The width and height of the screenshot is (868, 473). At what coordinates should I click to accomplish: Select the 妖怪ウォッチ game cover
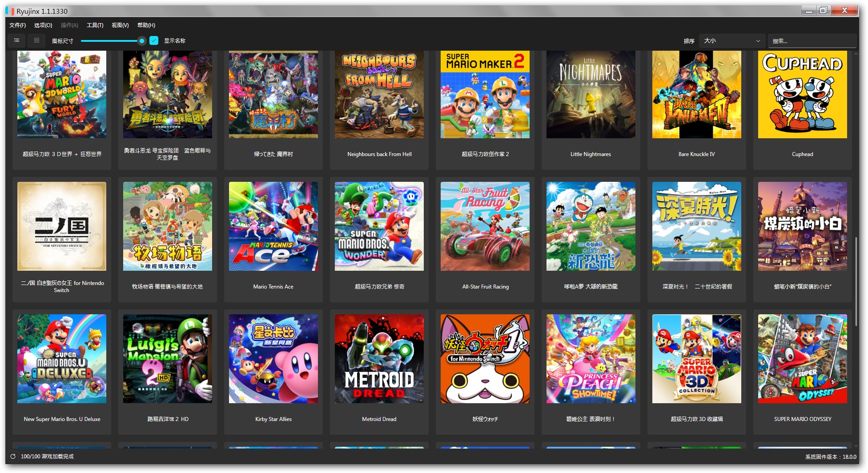click(485, 359)
